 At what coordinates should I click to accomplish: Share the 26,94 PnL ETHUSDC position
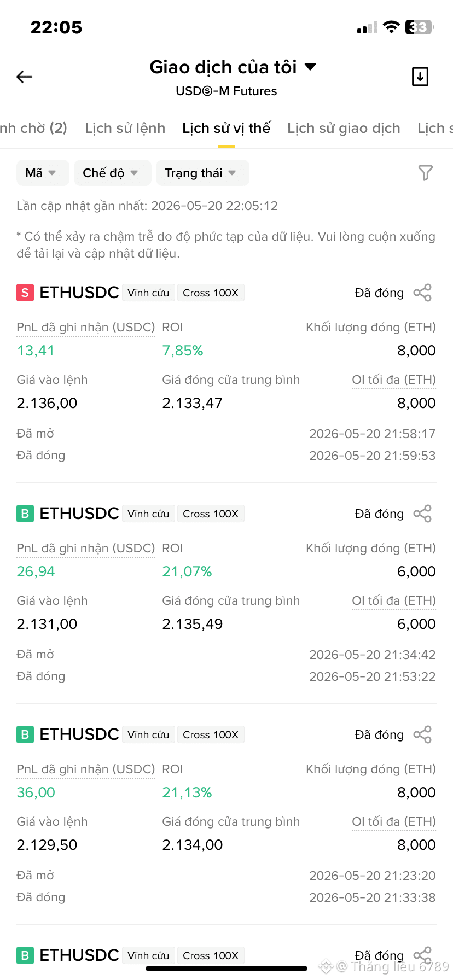tap(422, 514)
